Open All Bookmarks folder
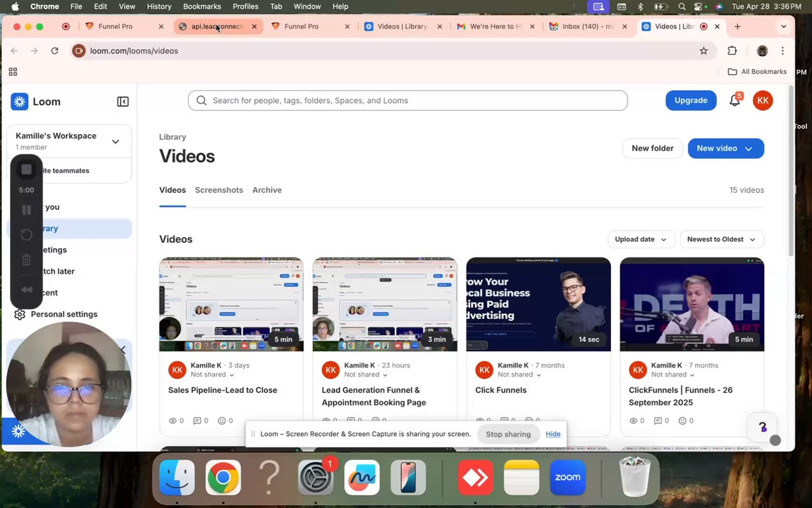Screen dimensions: 812x508 (757, 71)
